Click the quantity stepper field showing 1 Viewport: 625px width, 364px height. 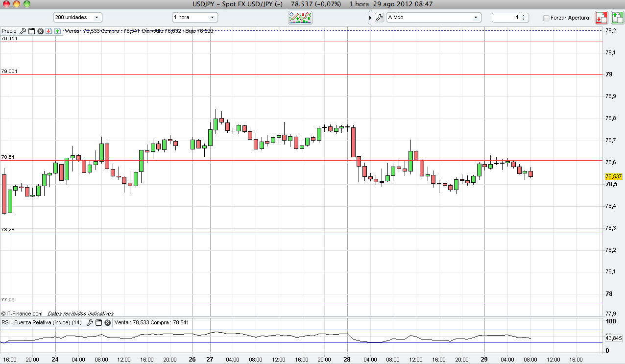[x=510, y=17]
